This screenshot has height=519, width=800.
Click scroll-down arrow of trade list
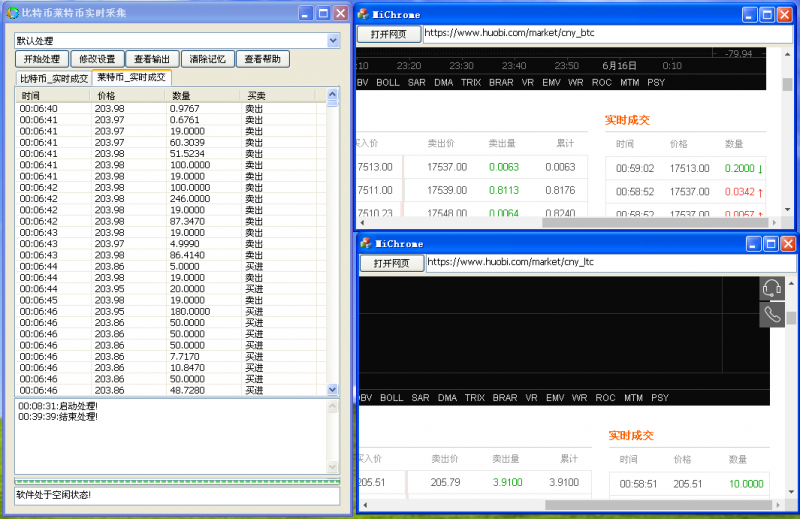[x=333, y=390]
